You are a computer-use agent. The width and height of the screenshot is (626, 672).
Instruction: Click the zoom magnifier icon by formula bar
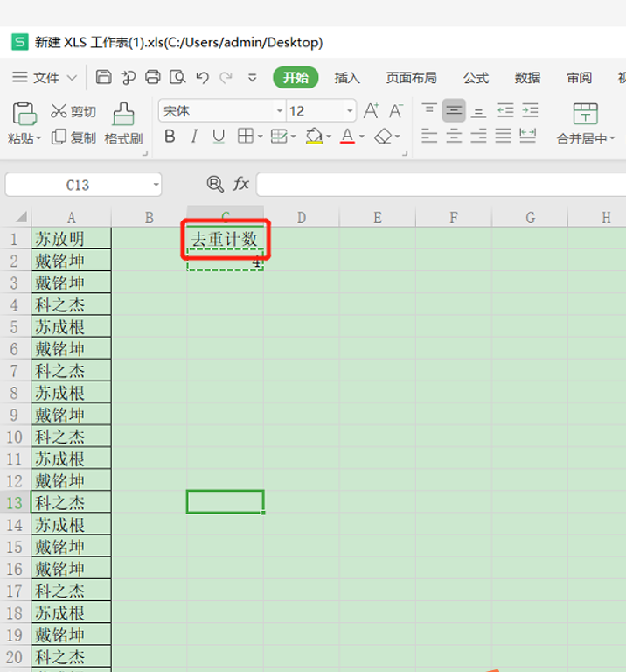[x=215, y=184]
